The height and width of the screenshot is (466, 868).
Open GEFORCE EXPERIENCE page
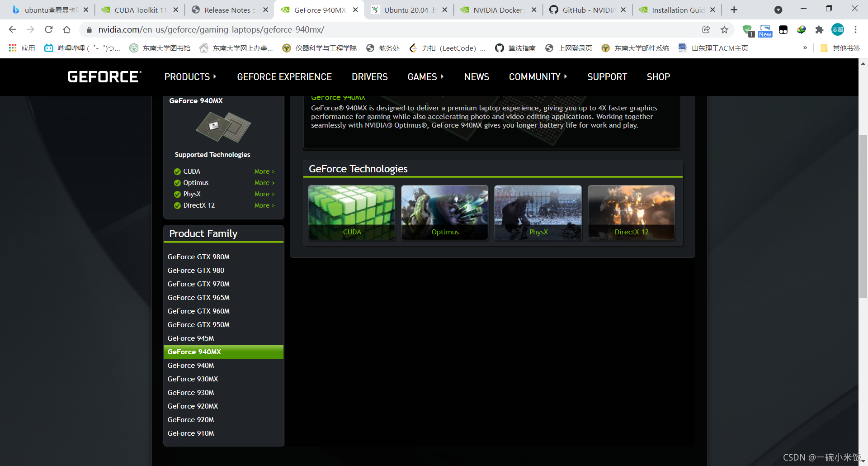(x=284, y=77)
